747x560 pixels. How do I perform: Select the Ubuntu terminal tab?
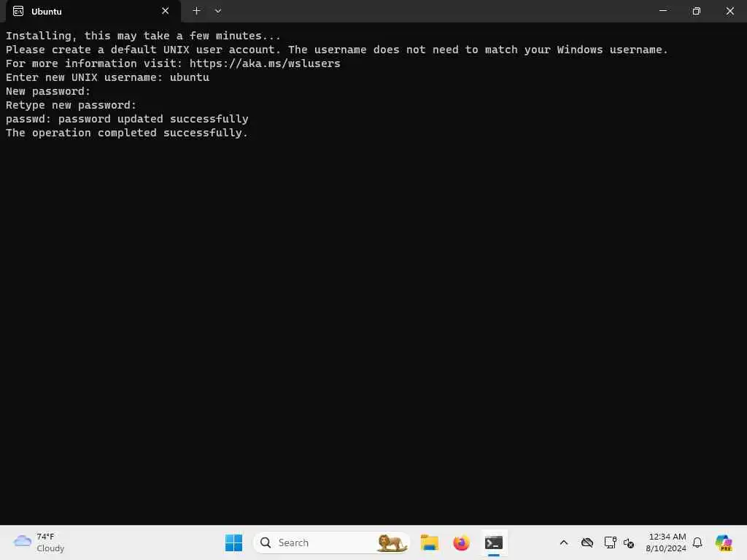pos(93,11)
